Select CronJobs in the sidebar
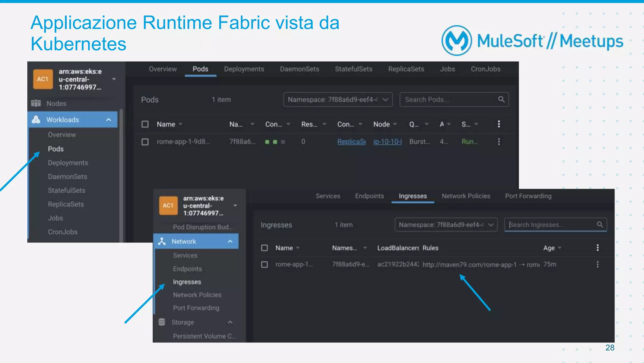Screen dimensions: 644x363 pyautogui.click(x=63, y=232)
